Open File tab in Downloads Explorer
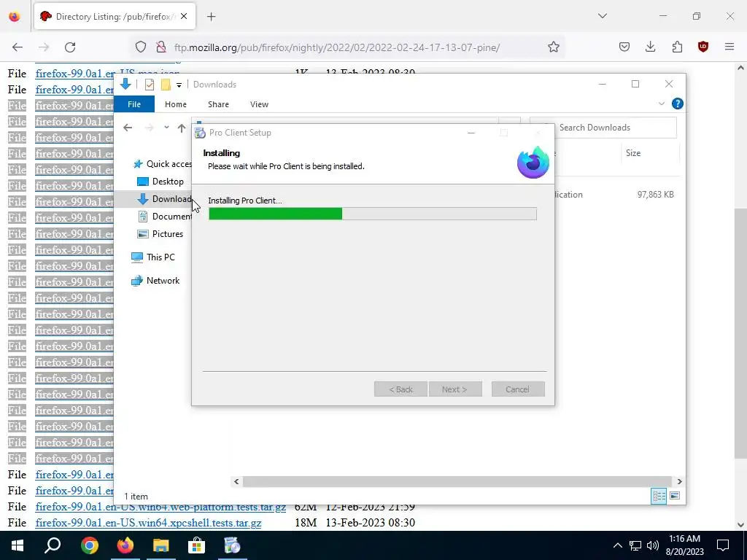Image resolution: width=747 pixels, height=560 pixels. (134, 104)
